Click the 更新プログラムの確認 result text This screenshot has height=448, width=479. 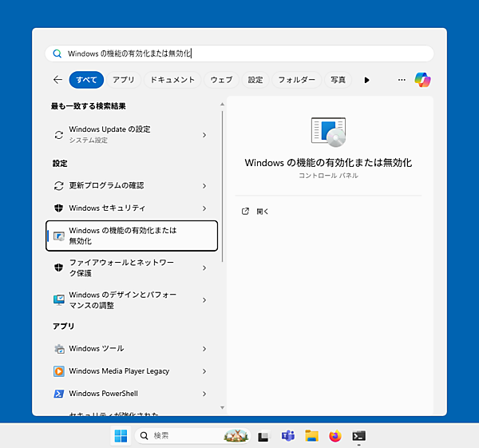click(x=106, y=185)
